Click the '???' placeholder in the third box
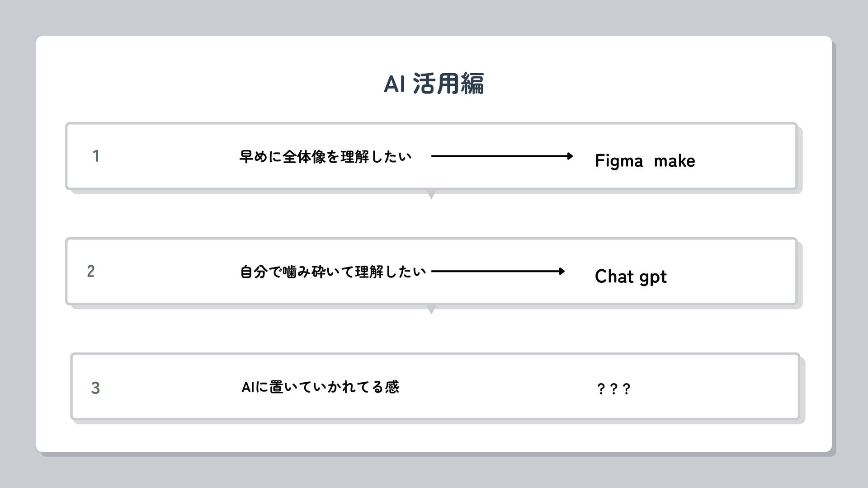The height and width of the screenshot is (488, 868). point(613,389)
